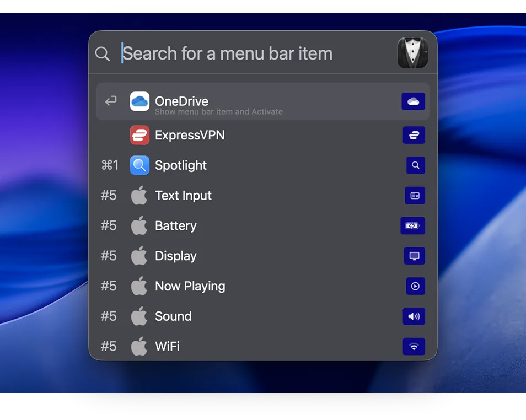The image size is (526, 420).
Task: Click the #5 label beside Display
Action: [x=109, y=256]
